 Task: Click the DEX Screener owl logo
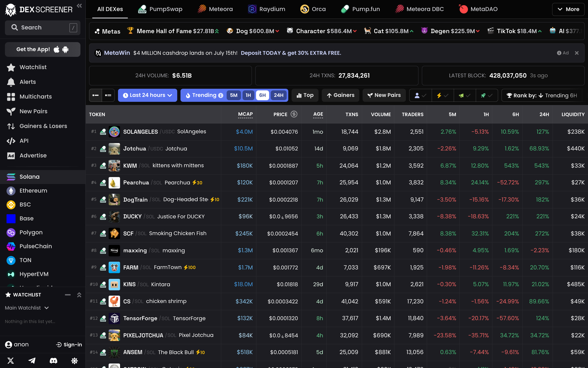pos(11,10)
